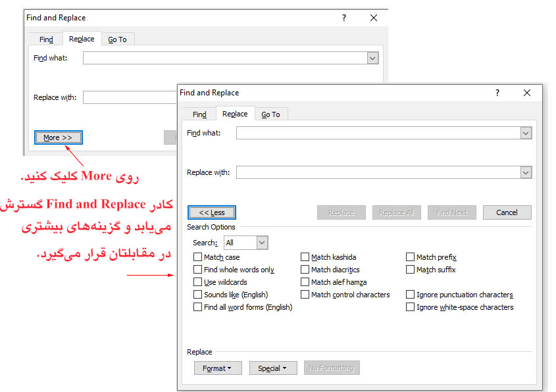This screenshot has width=556, height=392.
Task: Open Find what history dropdown in expanded dialog
Action: pos(525,134)
